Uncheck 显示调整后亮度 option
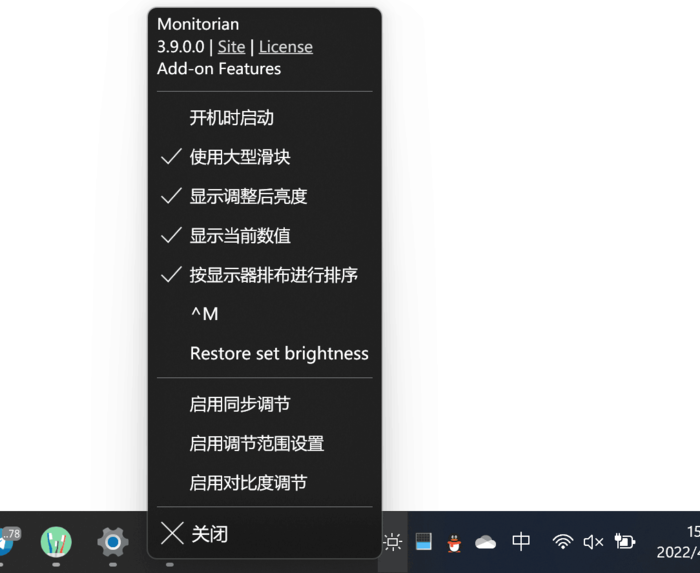 click(265, 196)
